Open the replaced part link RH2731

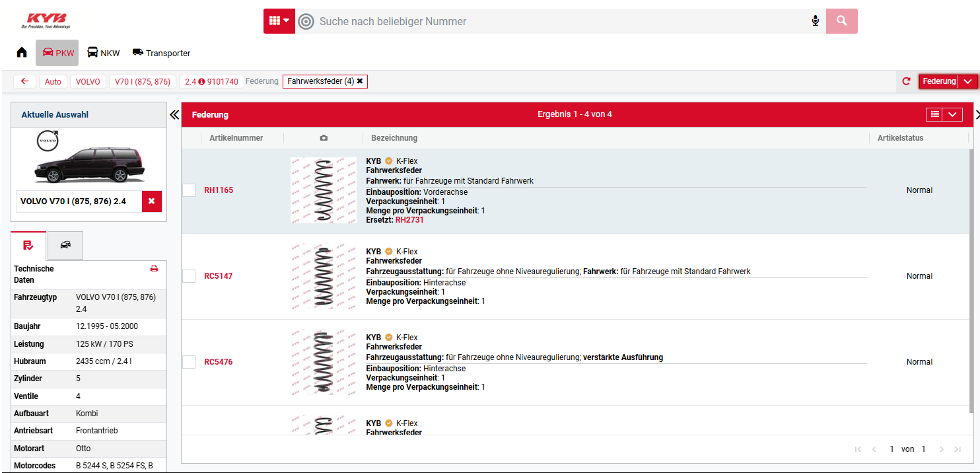coord(409,220)
